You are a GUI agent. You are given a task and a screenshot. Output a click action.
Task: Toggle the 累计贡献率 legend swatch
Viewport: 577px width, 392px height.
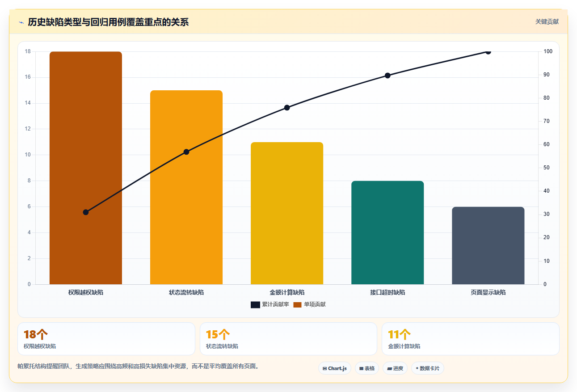tap(255, 304)
